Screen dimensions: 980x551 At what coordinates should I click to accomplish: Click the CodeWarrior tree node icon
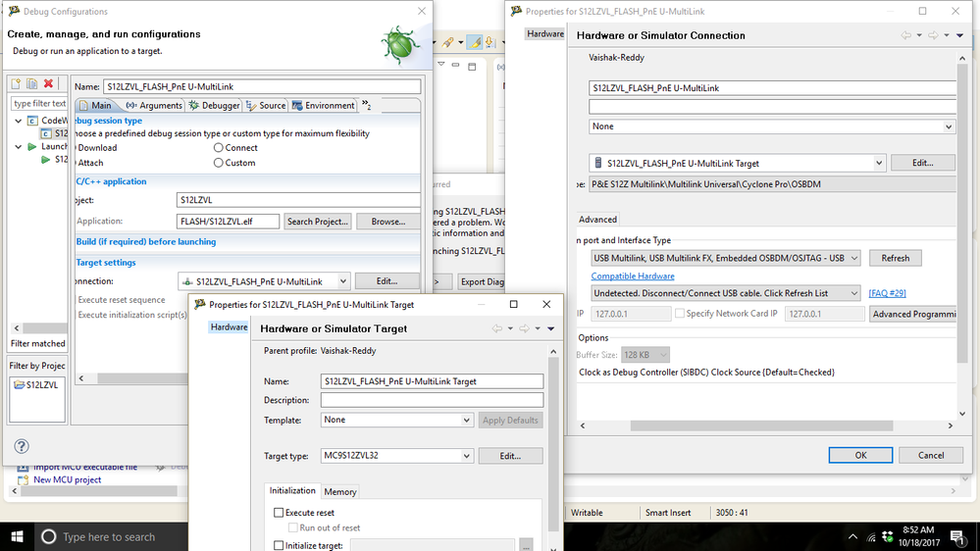(32, 121)
